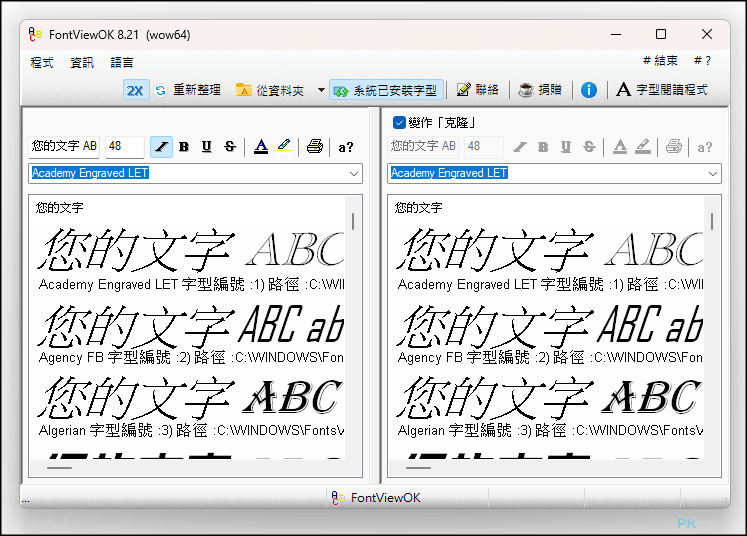
Task: Click the right pane a? button
Action: 705,147
